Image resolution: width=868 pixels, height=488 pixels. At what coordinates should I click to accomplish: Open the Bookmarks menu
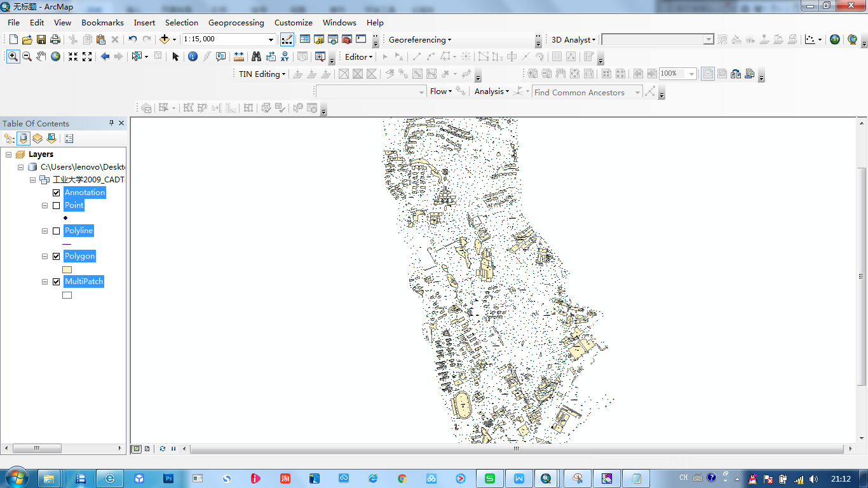click(102, 22)
